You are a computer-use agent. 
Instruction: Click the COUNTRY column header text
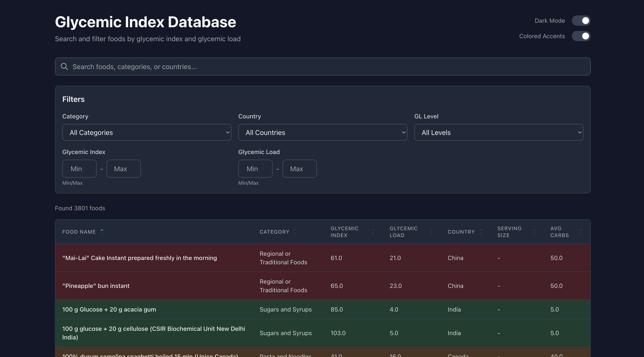click(461, 232)
